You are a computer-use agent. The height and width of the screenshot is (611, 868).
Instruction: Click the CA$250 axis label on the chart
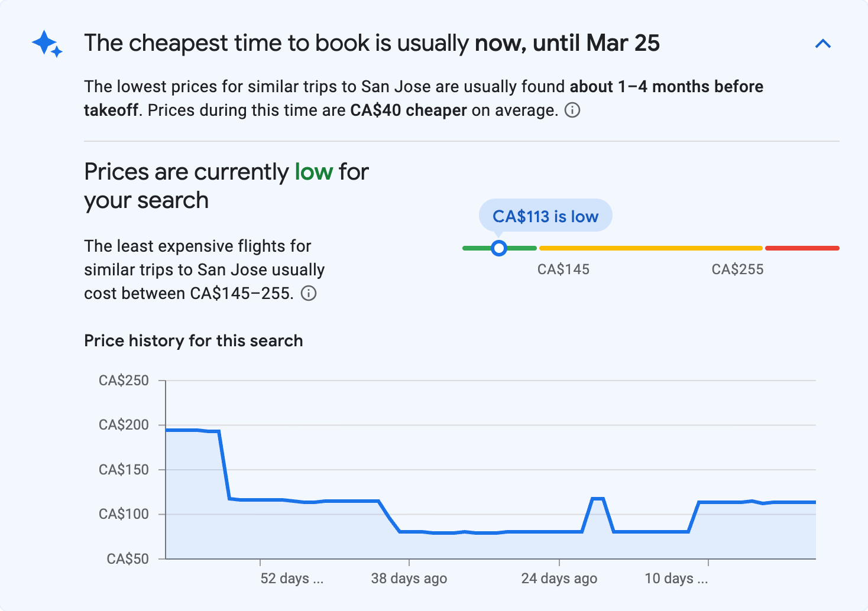125,381
